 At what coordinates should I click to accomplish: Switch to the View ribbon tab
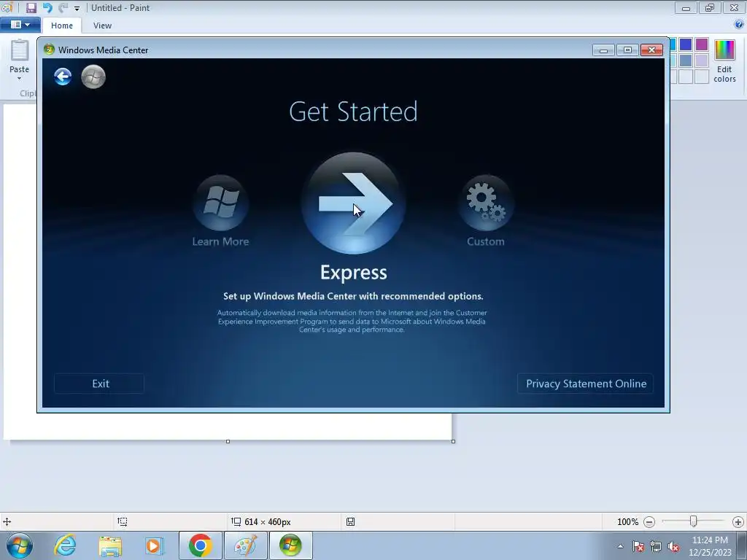tap(102, 26)
